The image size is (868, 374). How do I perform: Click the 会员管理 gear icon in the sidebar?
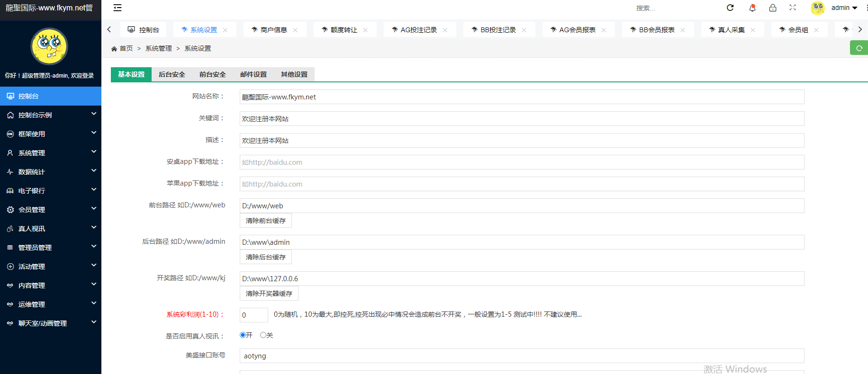(10, 210)
